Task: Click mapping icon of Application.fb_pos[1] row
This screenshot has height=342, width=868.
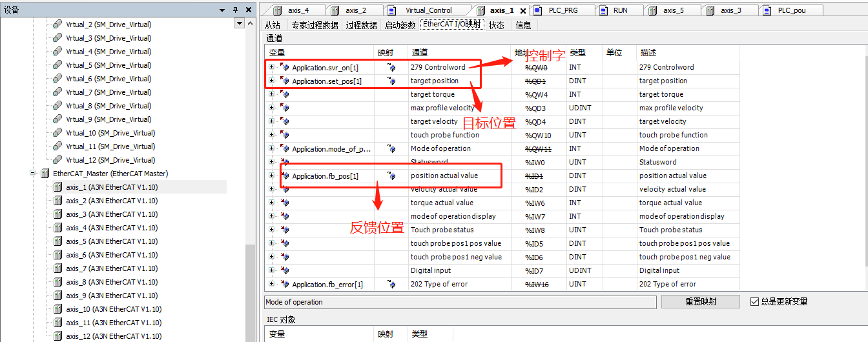Action: point(390,176)
